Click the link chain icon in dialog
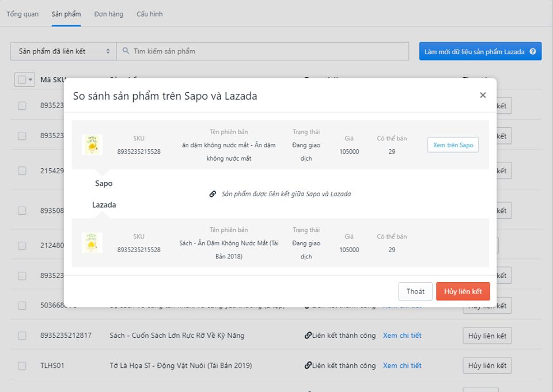 [x=213, y=194]
